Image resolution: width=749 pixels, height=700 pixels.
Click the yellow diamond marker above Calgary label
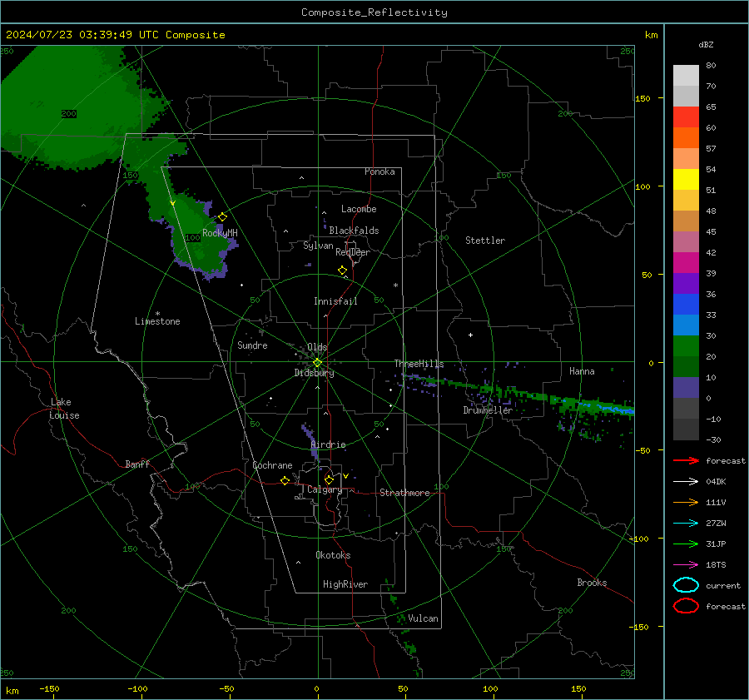click(329, 479)
